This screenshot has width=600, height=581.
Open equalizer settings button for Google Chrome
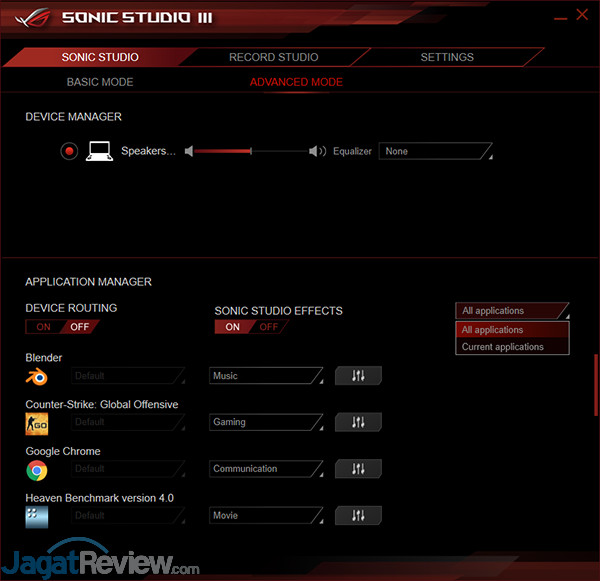[358, 468]
